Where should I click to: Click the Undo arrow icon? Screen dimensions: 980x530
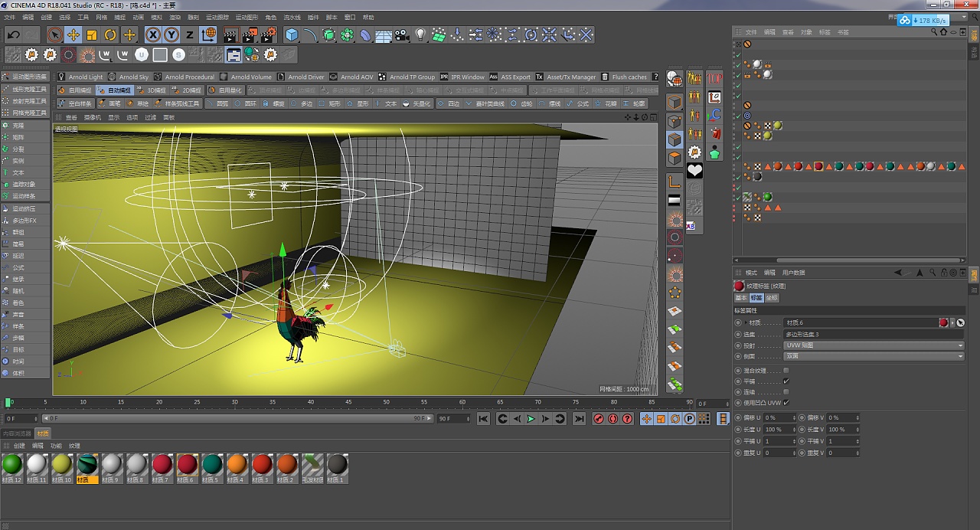click(14, 34)
